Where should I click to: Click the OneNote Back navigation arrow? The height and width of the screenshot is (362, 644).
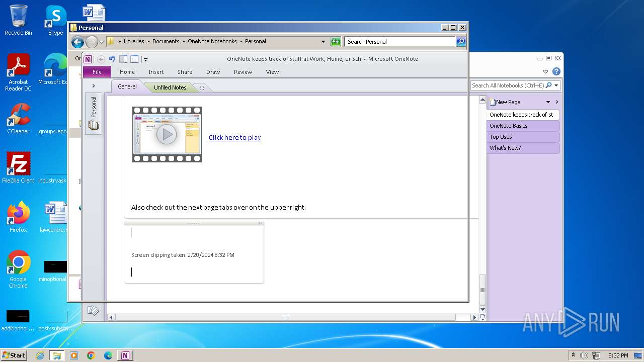pyautogui.click(x=101, y=59)
